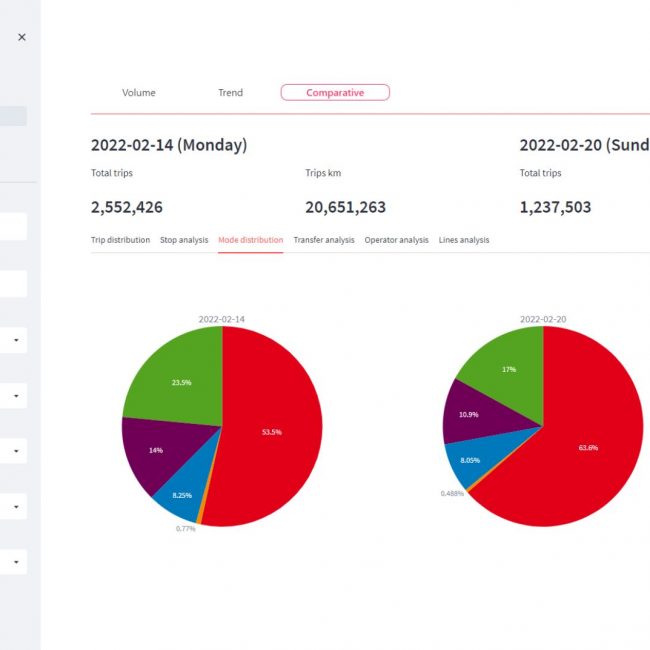
Task: Select the Comparative tab
Action: tap(335, 93)
